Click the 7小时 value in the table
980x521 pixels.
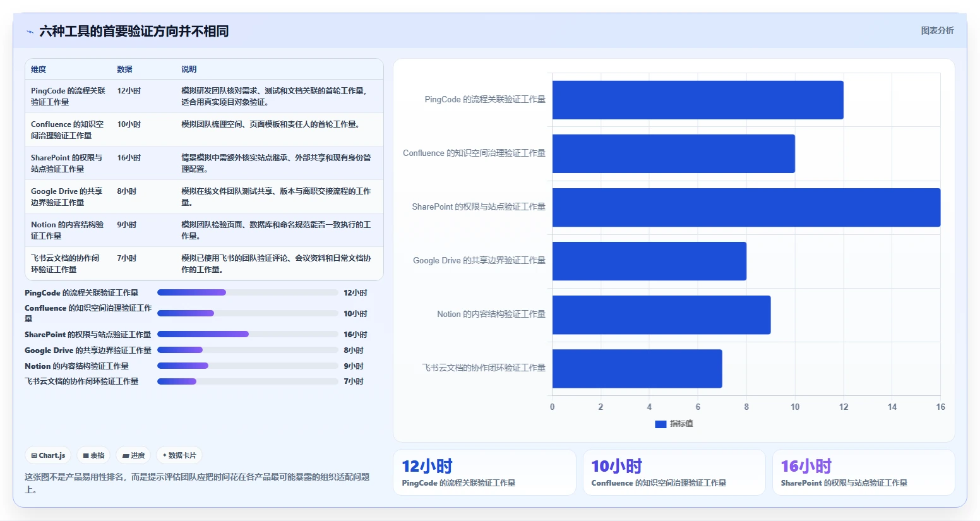pyautogui.click(x=126, y=258)
